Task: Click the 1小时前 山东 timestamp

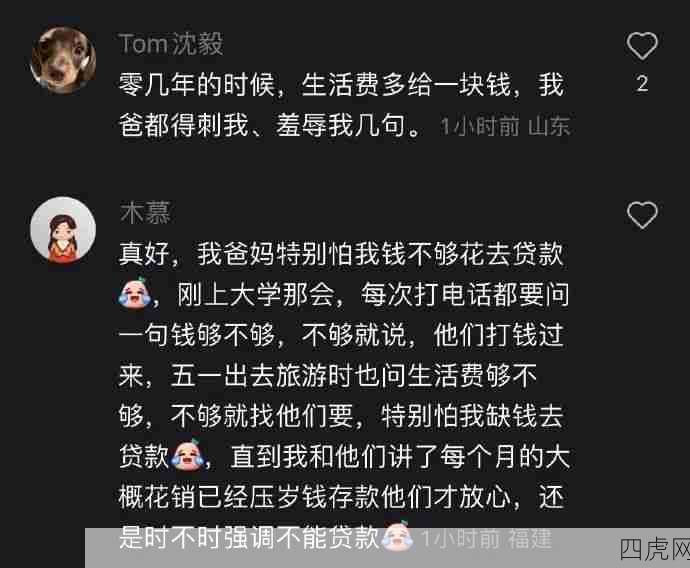Action: pos(505,127)
